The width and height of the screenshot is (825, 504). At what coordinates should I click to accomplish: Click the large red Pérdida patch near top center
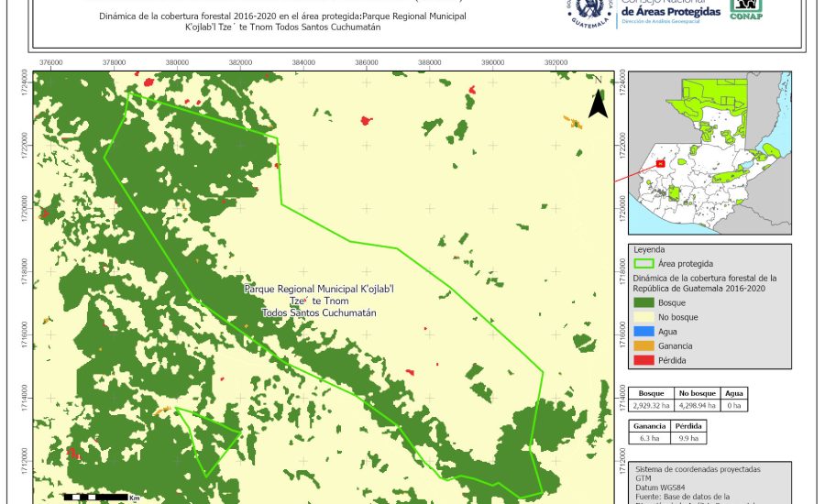[x=367, y=120]
